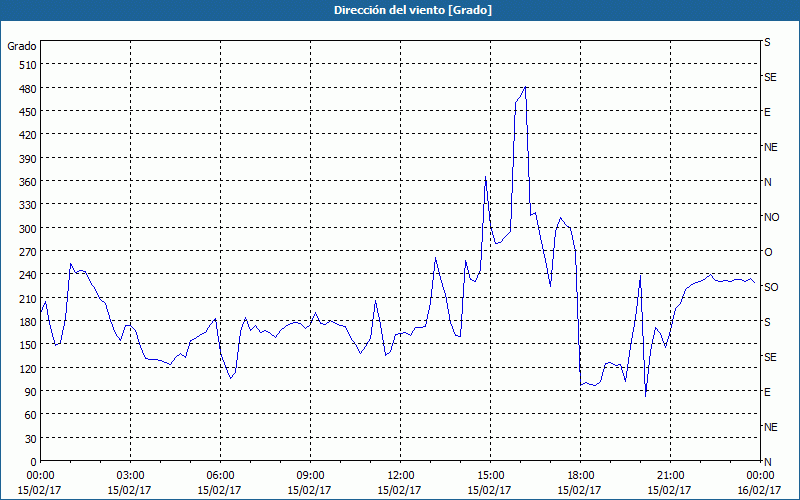Select the 30 y-axis value
This screenshot has width=800, height=500.
coord(31,438)
